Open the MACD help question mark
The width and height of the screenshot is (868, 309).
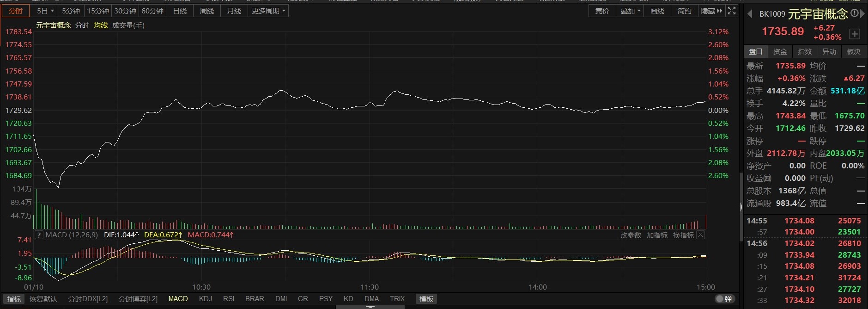(x=39, y=235)
